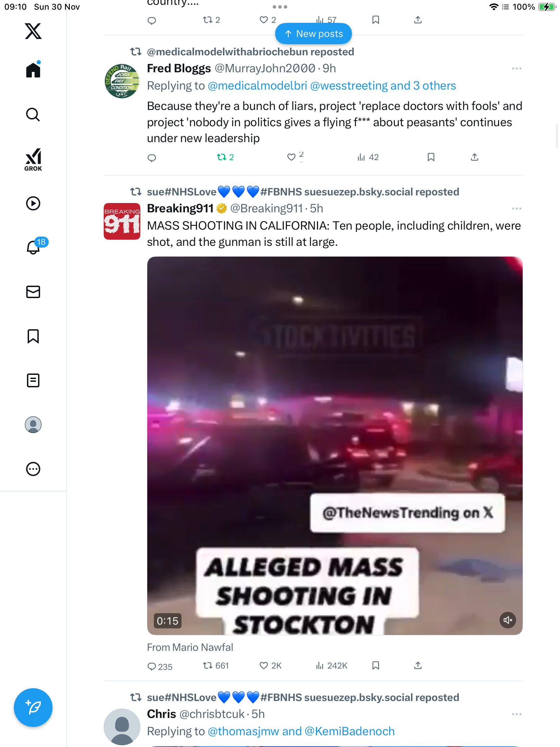The height and width of the screenshot is (747, 560).
Task: Open the Search page
Action: (x=33, y=114)
